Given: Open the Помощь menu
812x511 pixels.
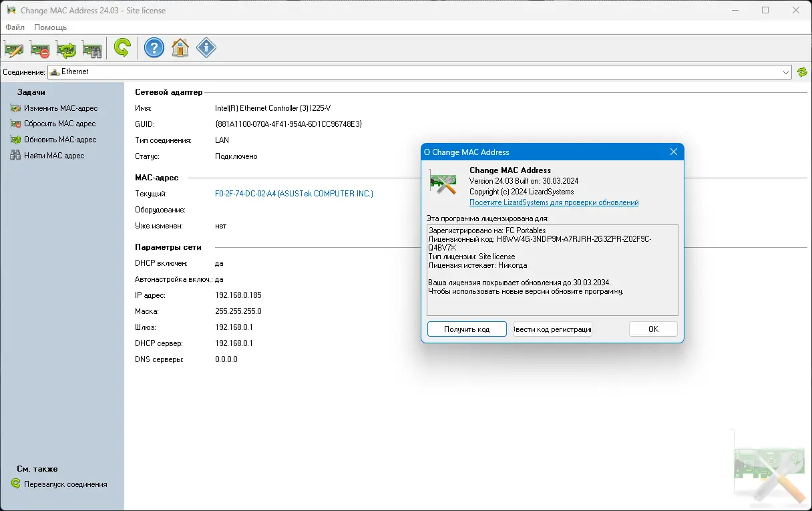Looking at the screenshot, I should point(50,27).
